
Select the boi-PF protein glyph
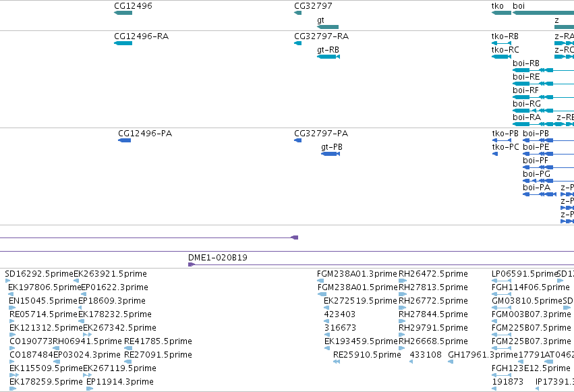pos(548,167)
